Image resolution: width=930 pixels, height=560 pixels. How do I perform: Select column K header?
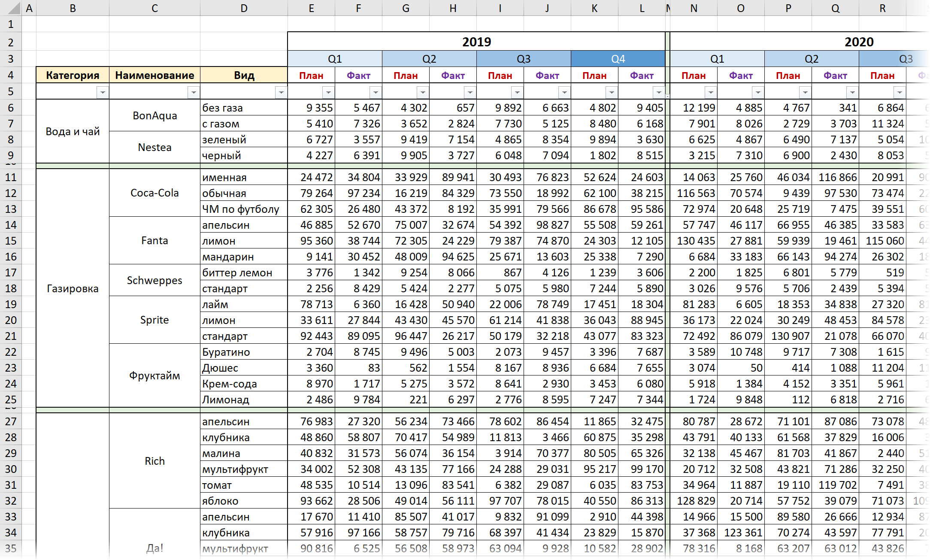[x=594, y=8]
